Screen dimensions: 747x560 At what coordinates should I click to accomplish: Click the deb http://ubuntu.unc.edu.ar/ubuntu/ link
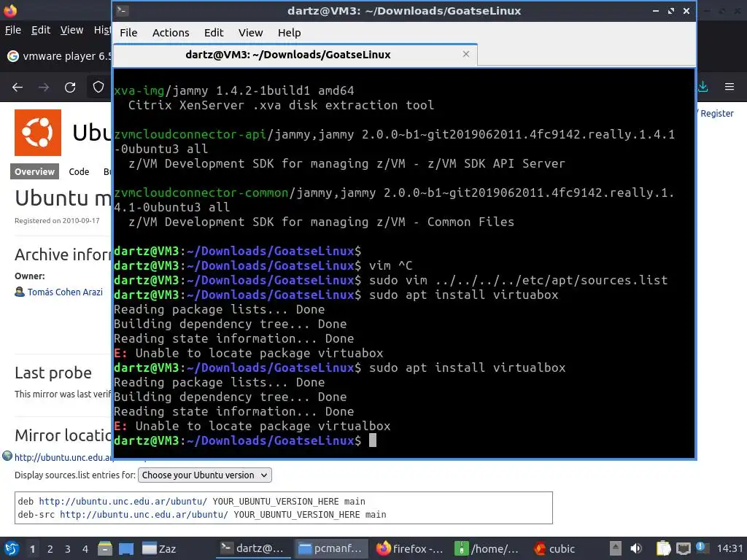point(123,502)
